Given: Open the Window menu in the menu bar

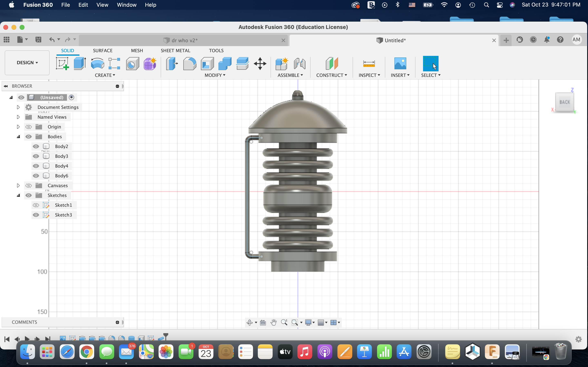Looking at the screenshot, I should point(126,5).
